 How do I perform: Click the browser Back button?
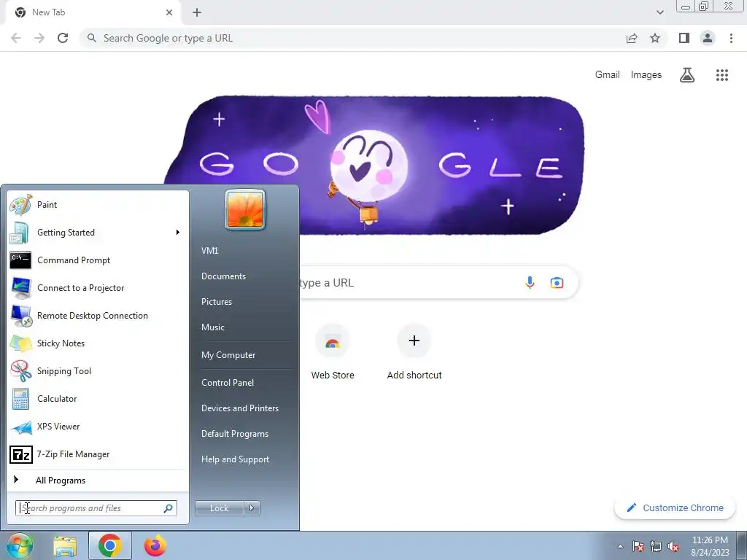pos(16,38)
